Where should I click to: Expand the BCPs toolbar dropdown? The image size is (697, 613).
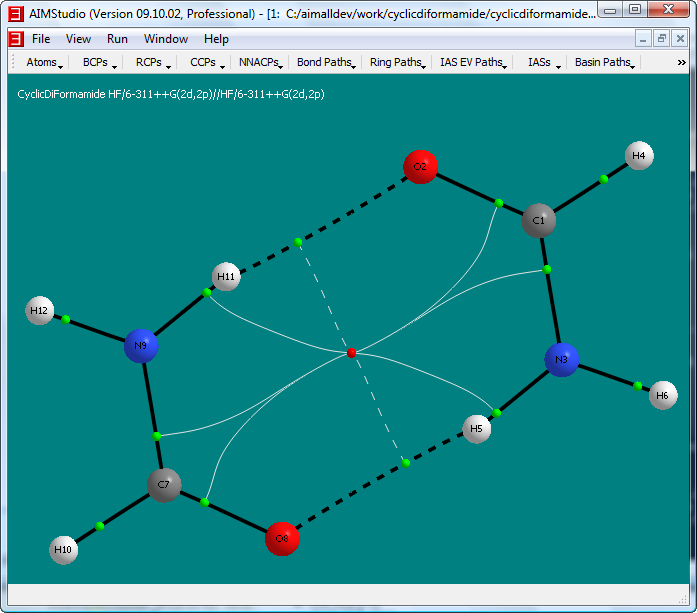[100, 62]
